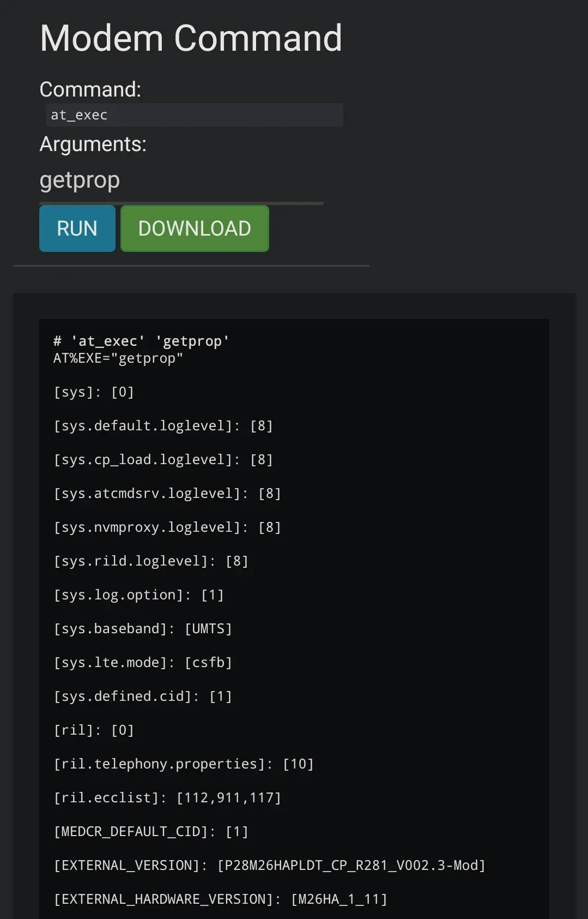The width and height of the screenshot is (588, 919).
Task: Click the [ril.telephony.properties]: [10] line
Action: (x=184, y=764)
